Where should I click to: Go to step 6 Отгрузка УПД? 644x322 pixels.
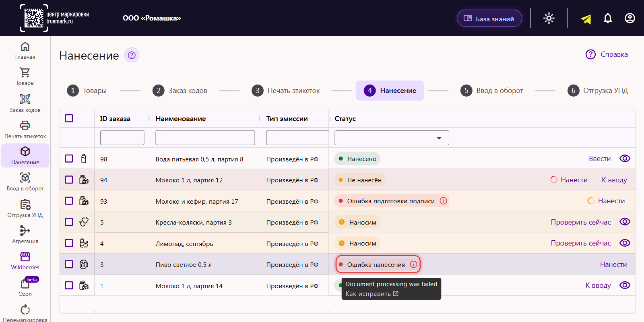click(598, 91)
